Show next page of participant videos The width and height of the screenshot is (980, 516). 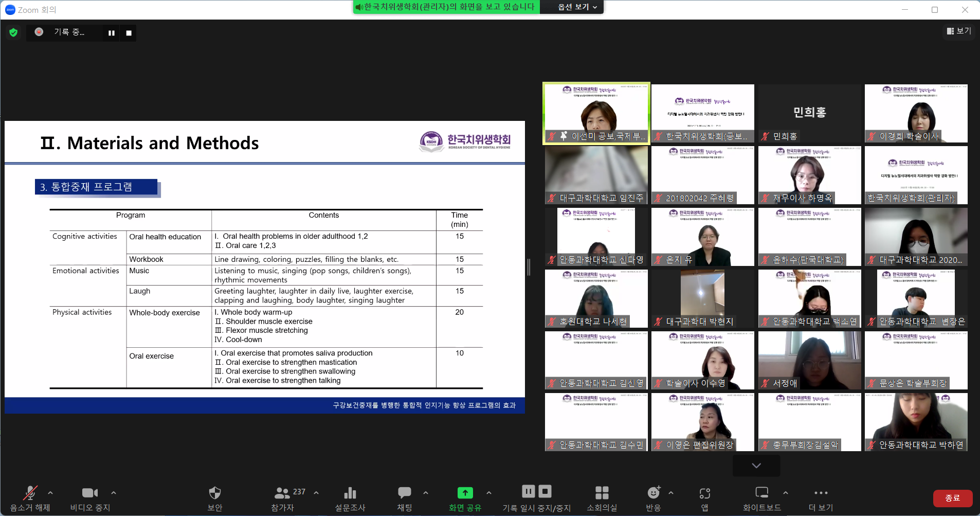pos(756,466)
